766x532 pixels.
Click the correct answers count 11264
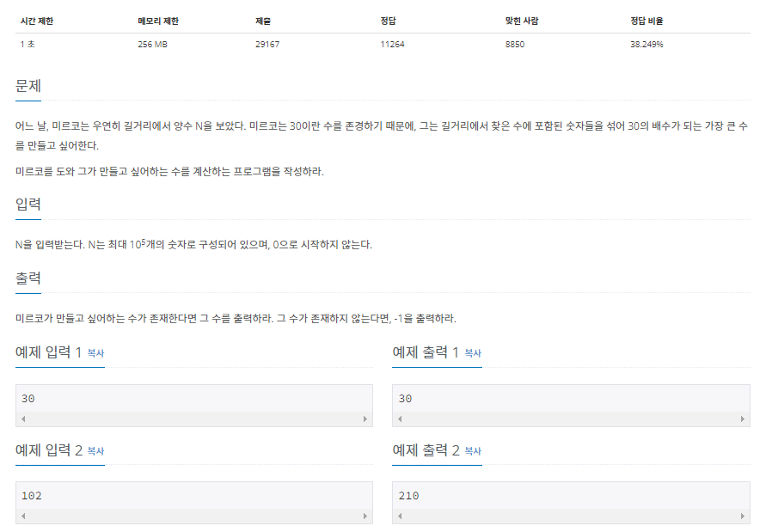click(x=392, y=45)
